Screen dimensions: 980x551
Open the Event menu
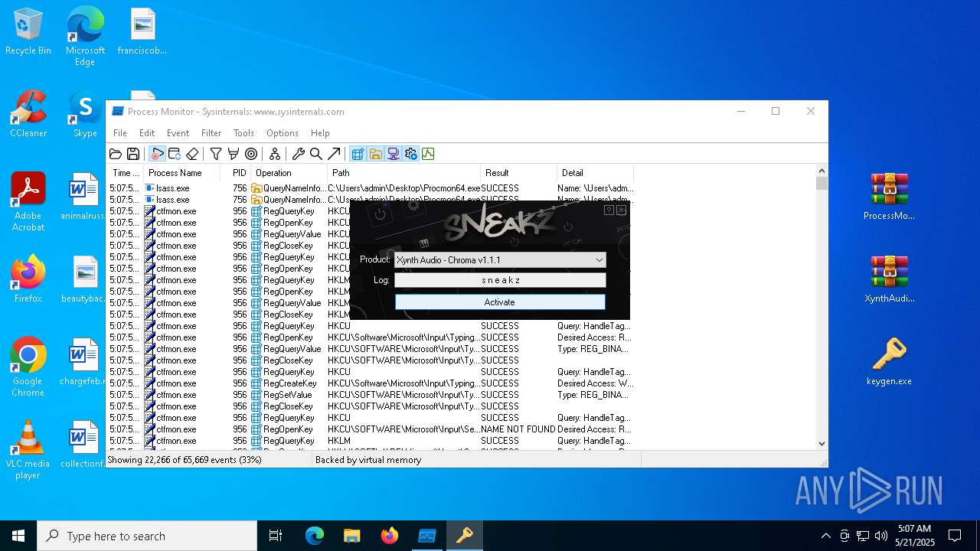tap(178, 133)
